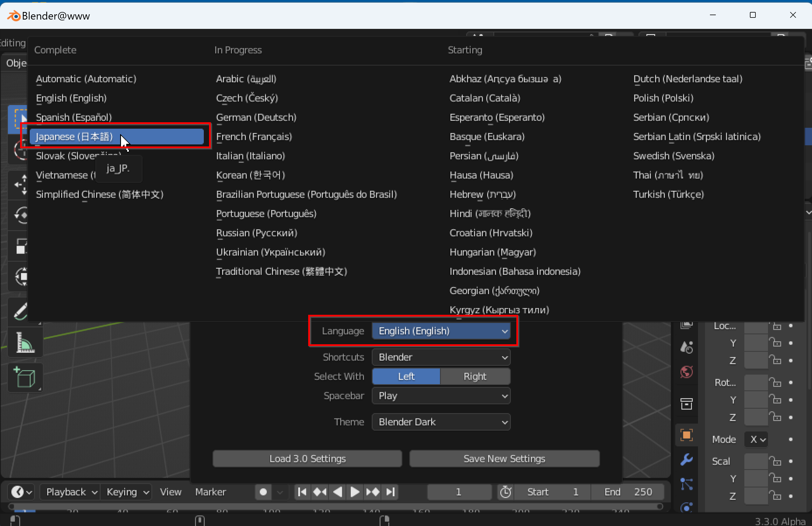
Task: Click the Scale Z value field
Action: point(756,496)
